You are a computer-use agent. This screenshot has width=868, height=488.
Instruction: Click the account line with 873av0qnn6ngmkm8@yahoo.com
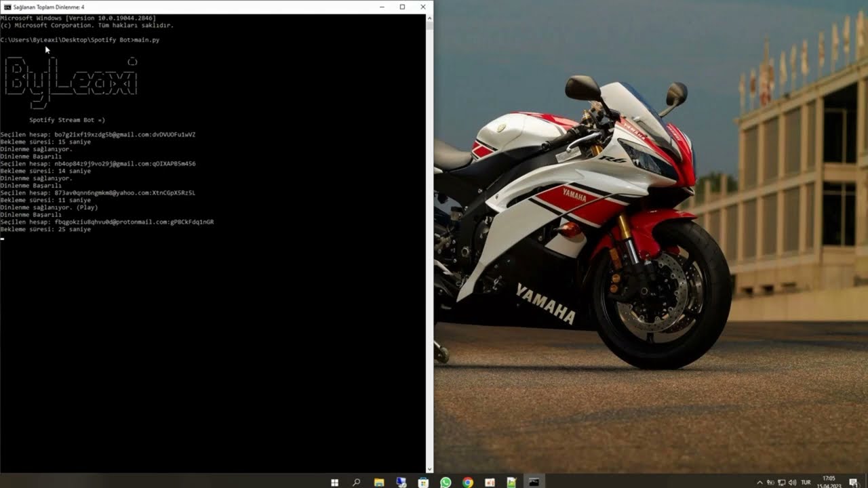pyautogui.click(x=98, y=192)
